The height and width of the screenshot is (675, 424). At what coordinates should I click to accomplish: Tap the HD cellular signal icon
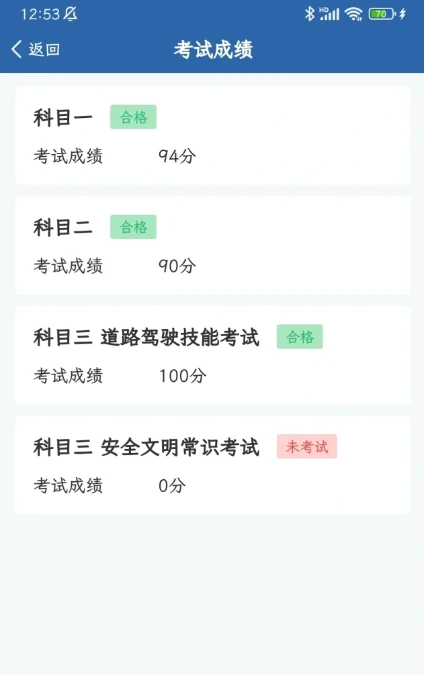[x=330, y=14]
